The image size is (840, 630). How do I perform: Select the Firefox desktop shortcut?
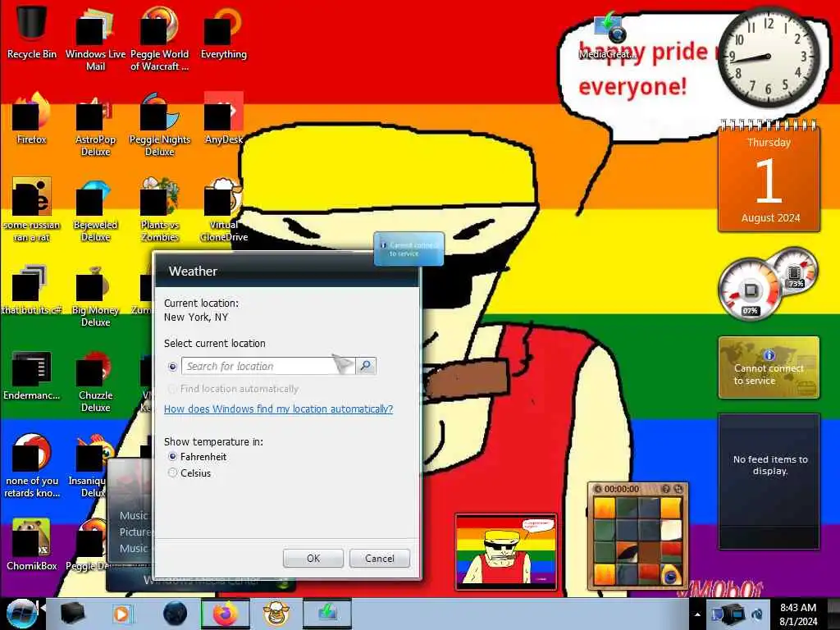(32, 118)
